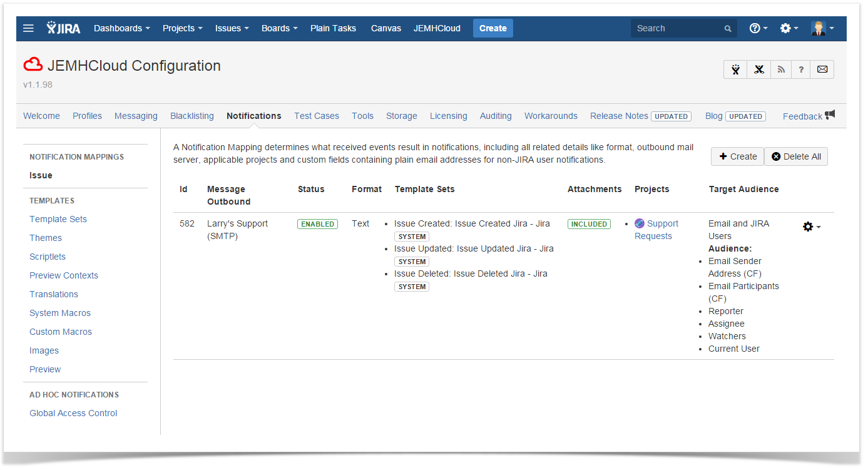Click the Id value 582
The height and width of the screenshot is (470, 868).
(187, 223)
